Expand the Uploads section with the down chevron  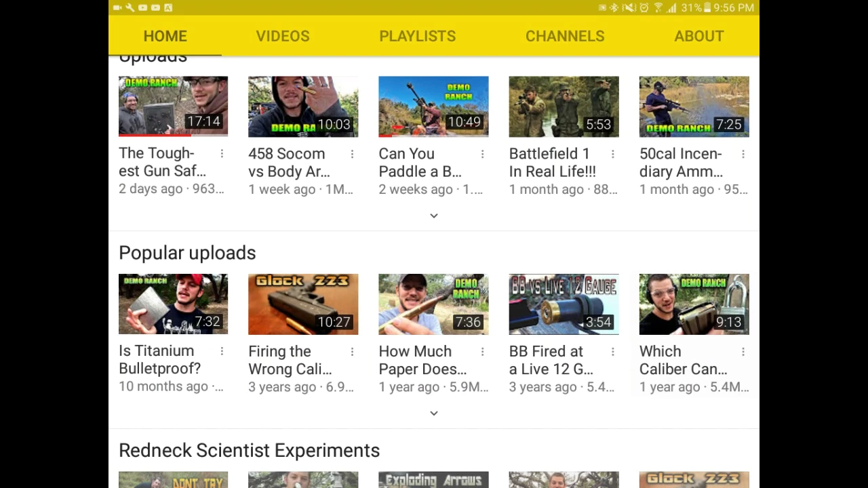click(x=434, y=216)
